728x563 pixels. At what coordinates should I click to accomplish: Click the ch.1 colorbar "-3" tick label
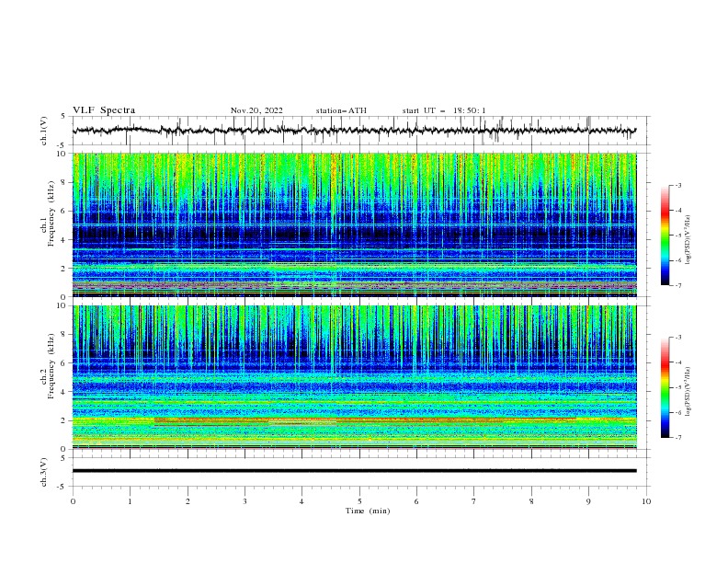click(x=677, y=185)
